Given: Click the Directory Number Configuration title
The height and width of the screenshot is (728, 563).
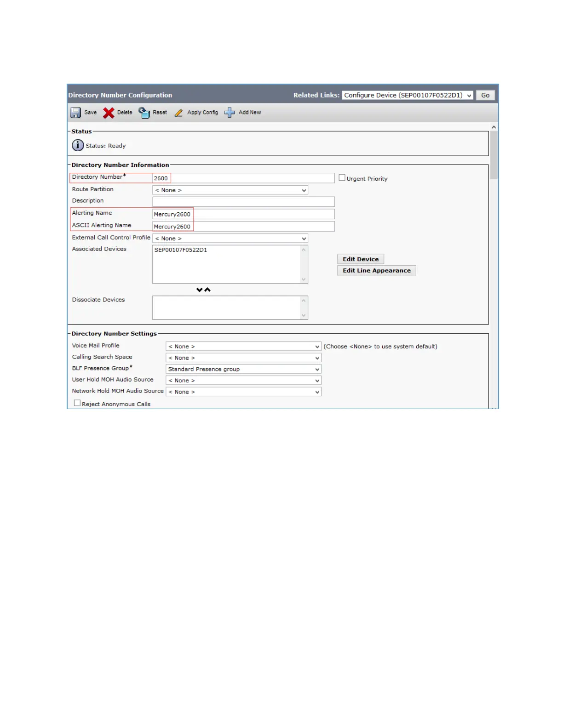Looking at the screenshot, I should coord(120,95).
